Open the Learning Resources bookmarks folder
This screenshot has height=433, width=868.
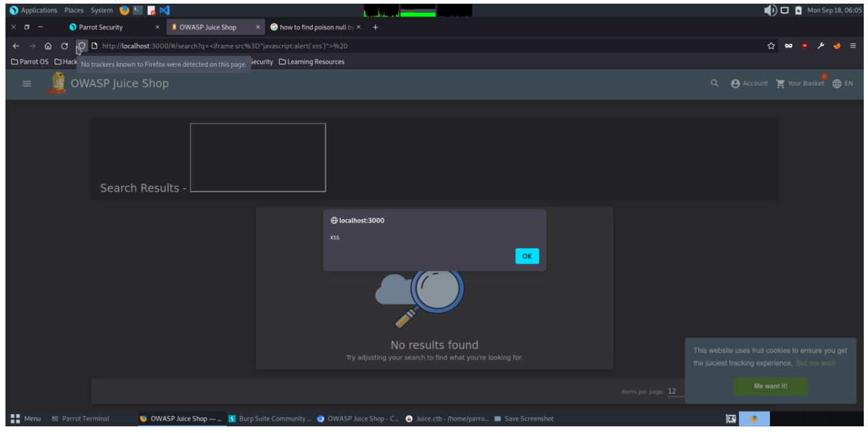pos(312,62)
